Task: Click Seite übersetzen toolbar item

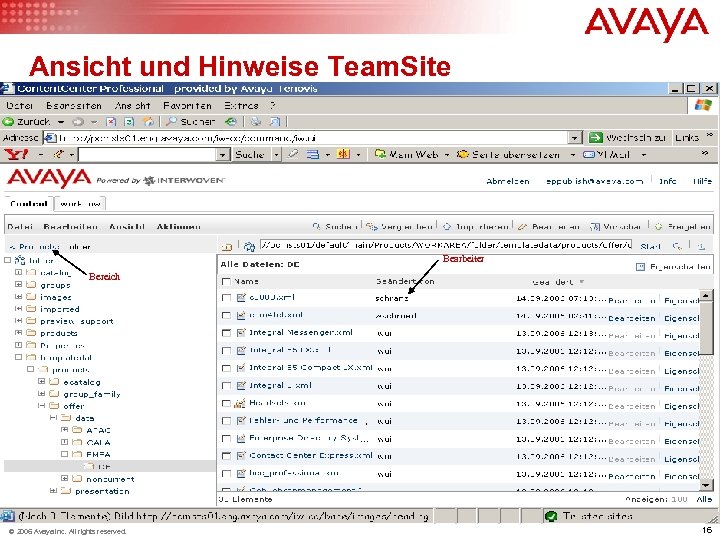Action: coord(509,155)
